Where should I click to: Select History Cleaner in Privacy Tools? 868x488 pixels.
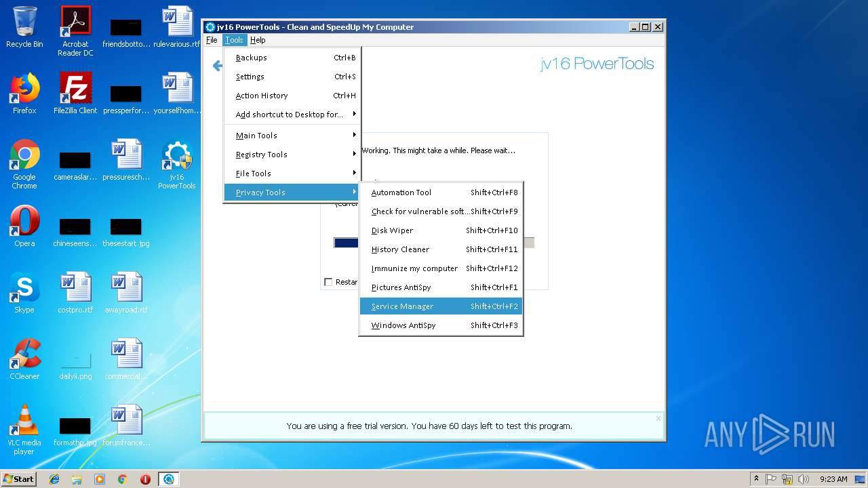[x=441, y=249]
